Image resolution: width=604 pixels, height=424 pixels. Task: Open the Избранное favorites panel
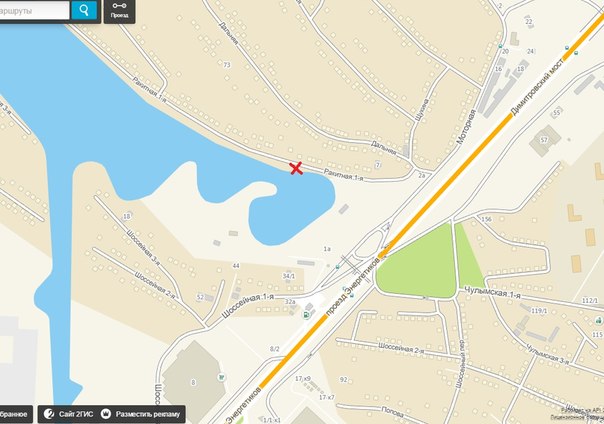click(14, 414)
